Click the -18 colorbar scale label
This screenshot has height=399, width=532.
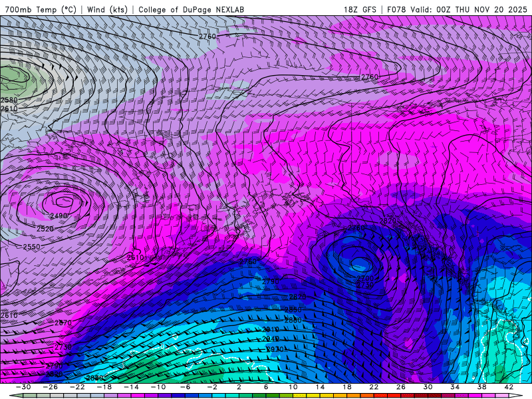point(104,387)
